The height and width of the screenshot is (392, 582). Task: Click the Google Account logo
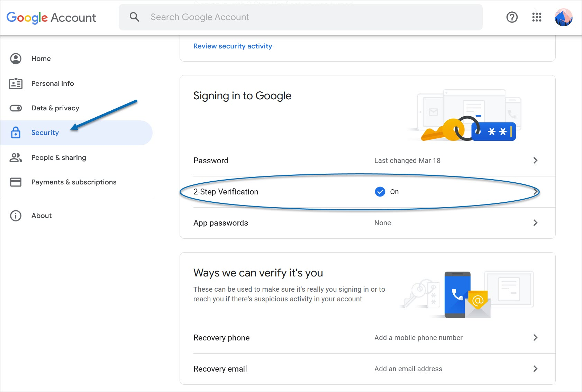tap(51, 17)
